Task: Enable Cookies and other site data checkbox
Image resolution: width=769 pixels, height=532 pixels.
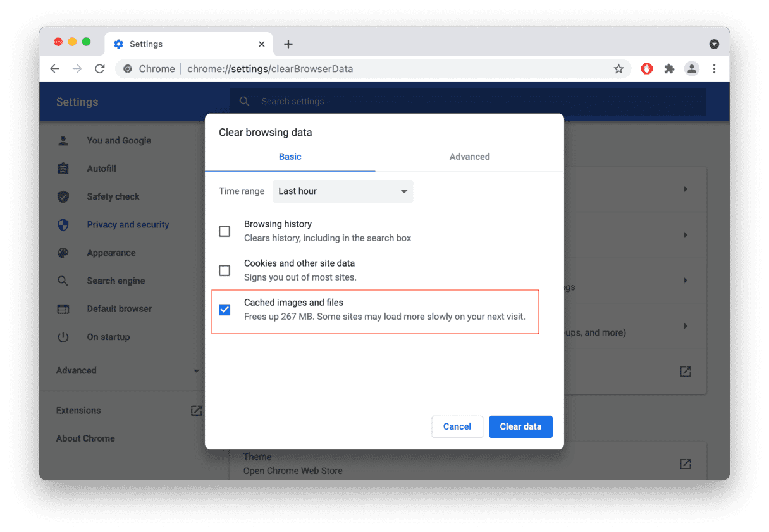Action: point(225,270)
